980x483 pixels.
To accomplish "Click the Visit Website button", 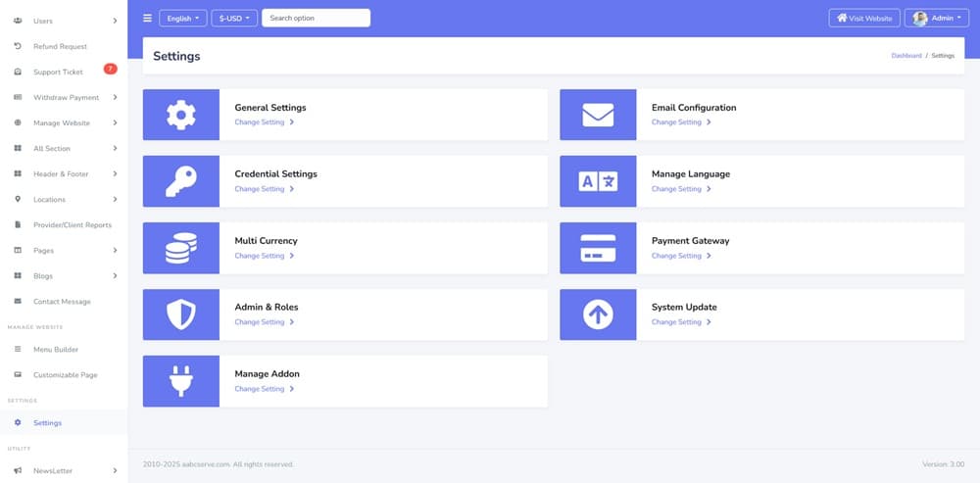I will 863,18.
